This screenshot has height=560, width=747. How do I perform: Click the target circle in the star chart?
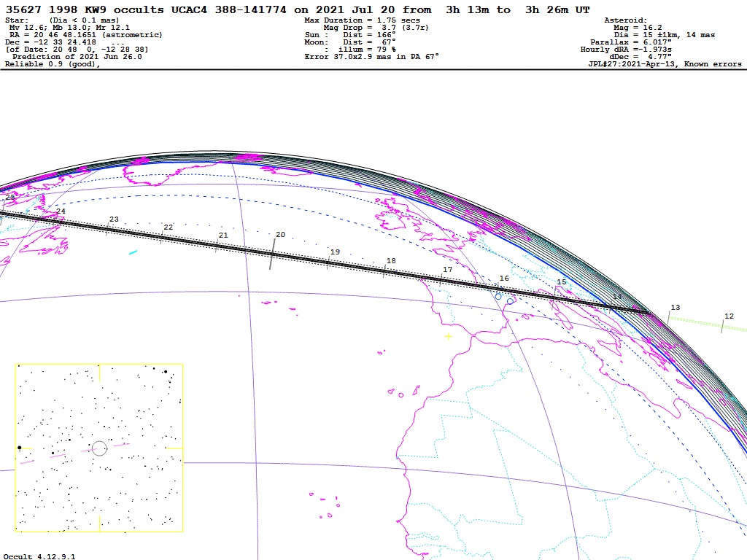point(100,448)
